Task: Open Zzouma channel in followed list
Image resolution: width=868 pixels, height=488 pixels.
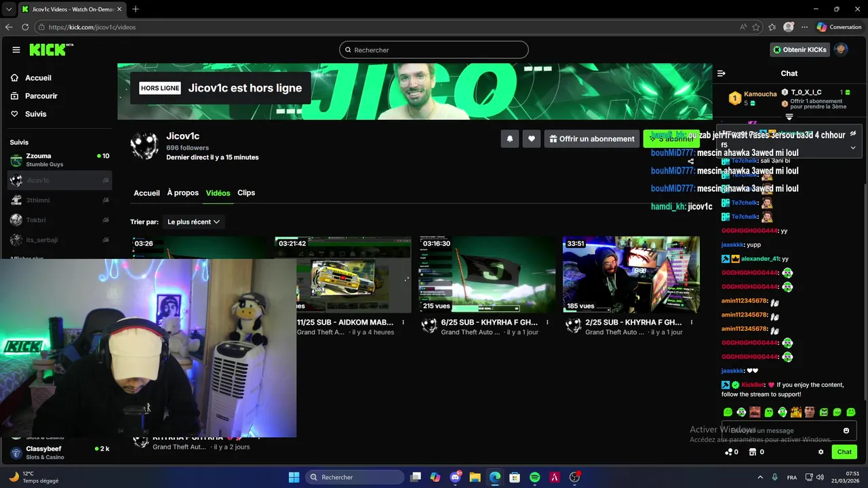Action: point(60,160)
